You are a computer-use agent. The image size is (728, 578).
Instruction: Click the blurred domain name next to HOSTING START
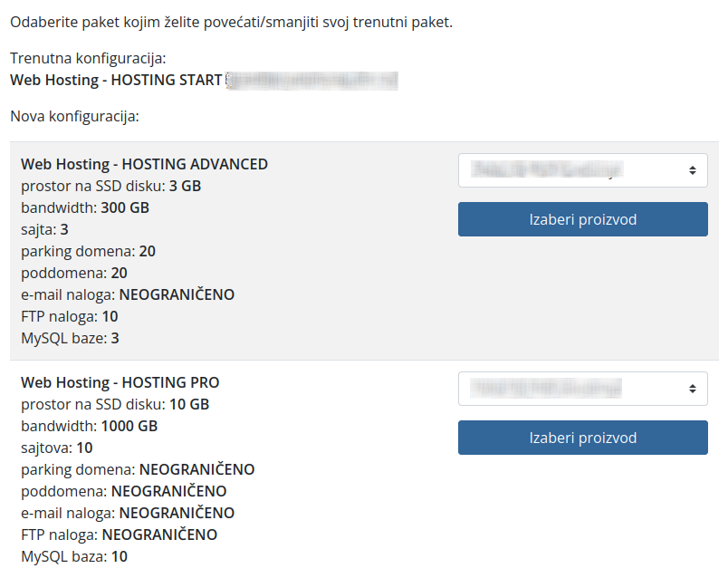pos(311,80)
